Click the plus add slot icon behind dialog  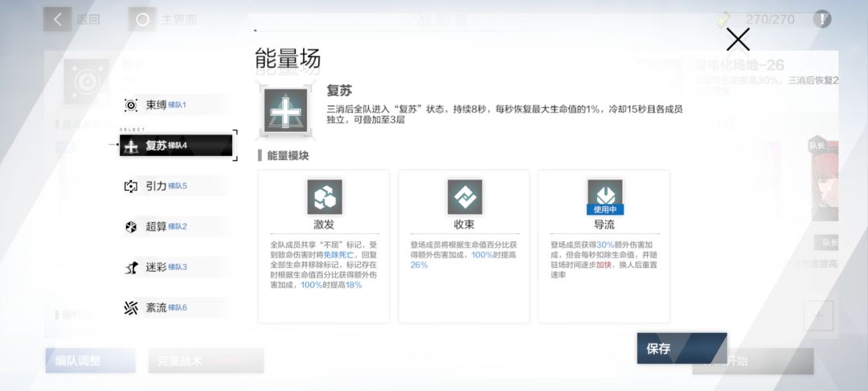coord(818,315)
